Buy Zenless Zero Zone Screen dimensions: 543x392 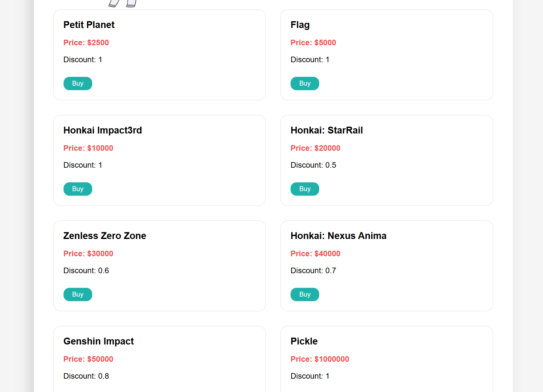[78, 294]
